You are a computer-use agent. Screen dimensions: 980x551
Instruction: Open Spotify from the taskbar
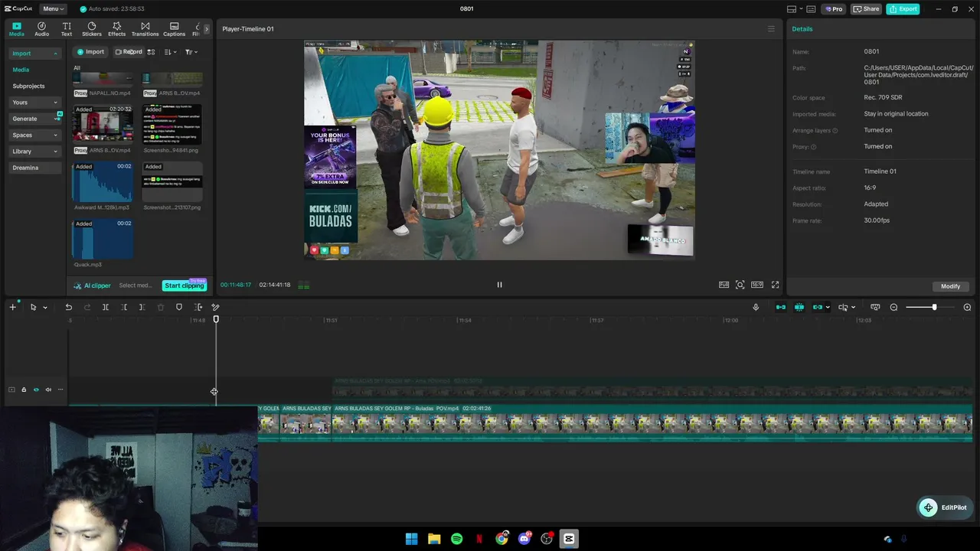coord(456,539)
